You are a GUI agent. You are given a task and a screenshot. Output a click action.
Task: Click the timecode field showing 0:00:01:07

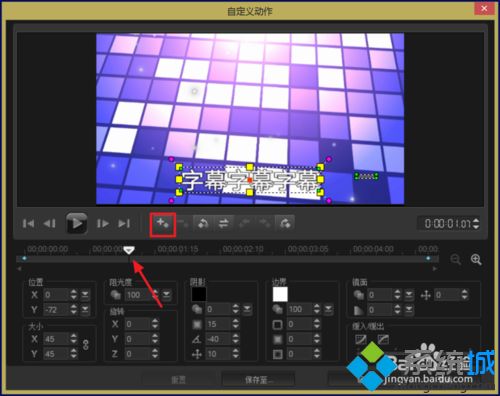[x=447, y=223]
